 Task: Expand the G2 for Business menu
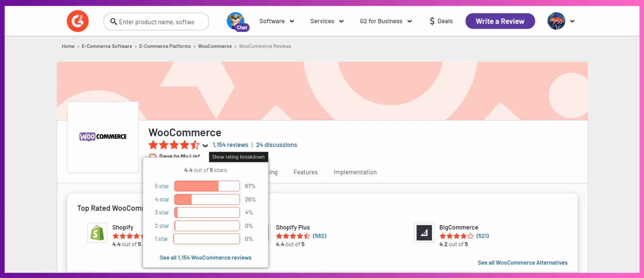[386, 21]
